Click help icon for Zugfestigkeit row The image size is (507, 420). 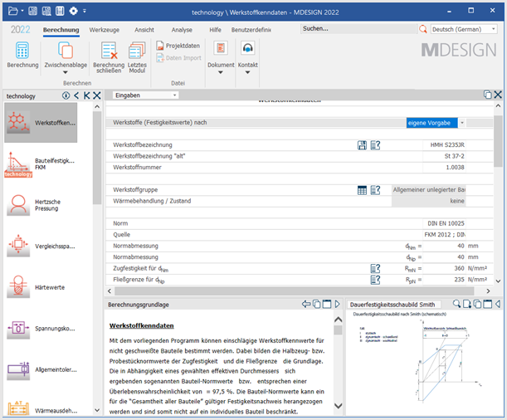(375, 268)
